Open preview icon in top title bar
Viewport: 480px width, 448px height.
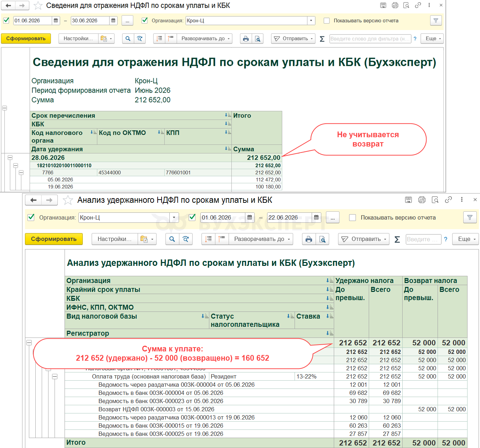coord(406,5)
